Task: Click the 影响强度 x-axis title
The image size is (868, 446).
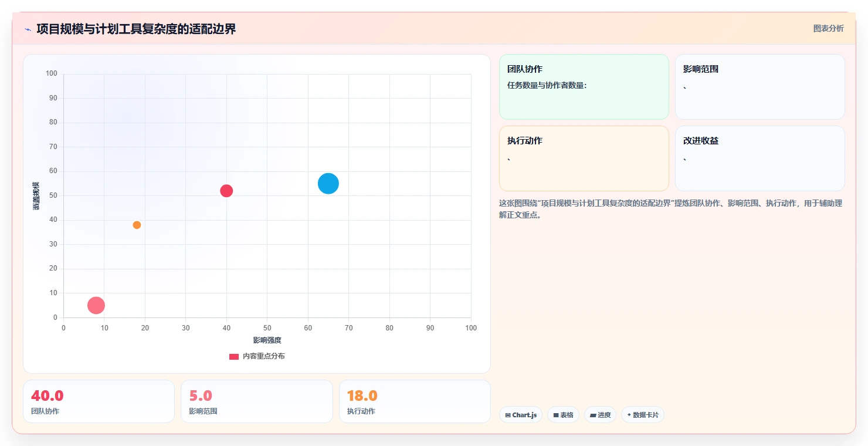Action: click(267, 340)
